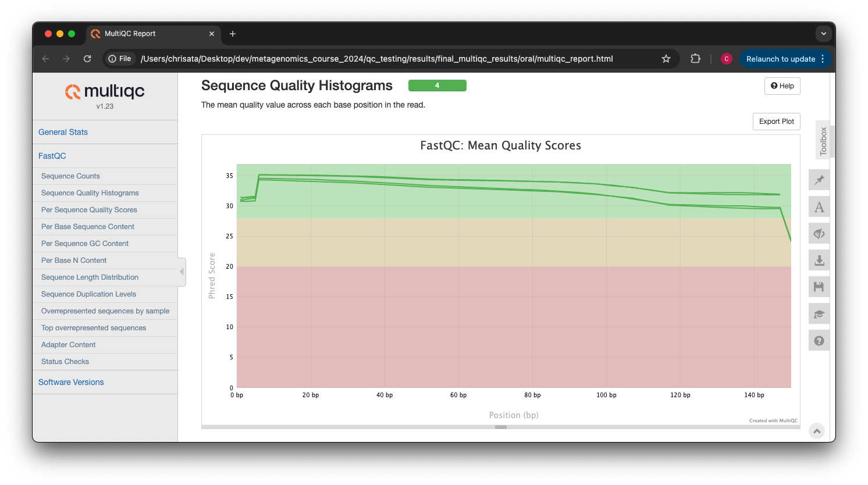The image size is (868, 485).
Task: Open the rename samples 'A' icon
Action: click(x=819, y=207)
